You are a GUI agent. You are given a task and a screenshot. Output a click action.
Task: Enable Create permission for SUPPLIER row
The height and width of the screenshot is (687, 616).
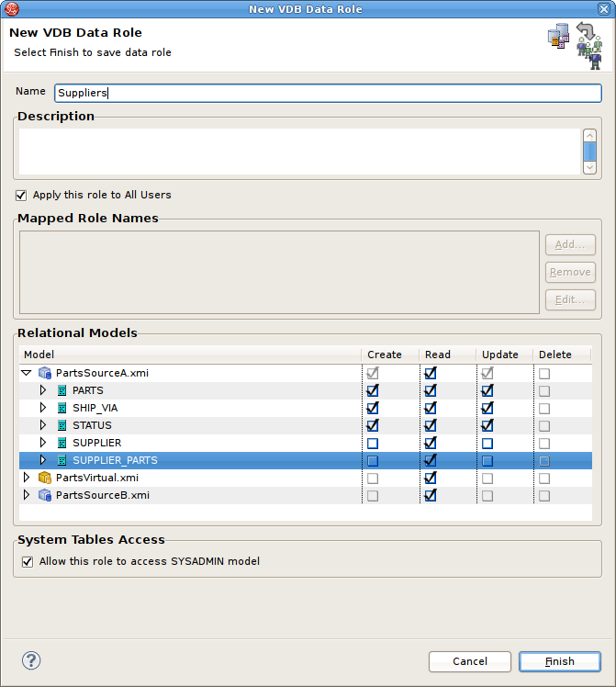click(372, 444)
